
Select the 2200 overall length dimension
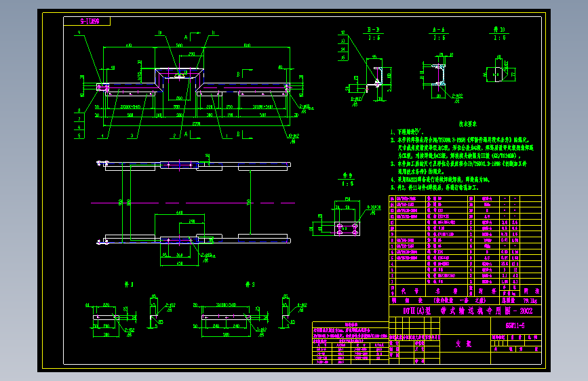click(x=196, y=123)
